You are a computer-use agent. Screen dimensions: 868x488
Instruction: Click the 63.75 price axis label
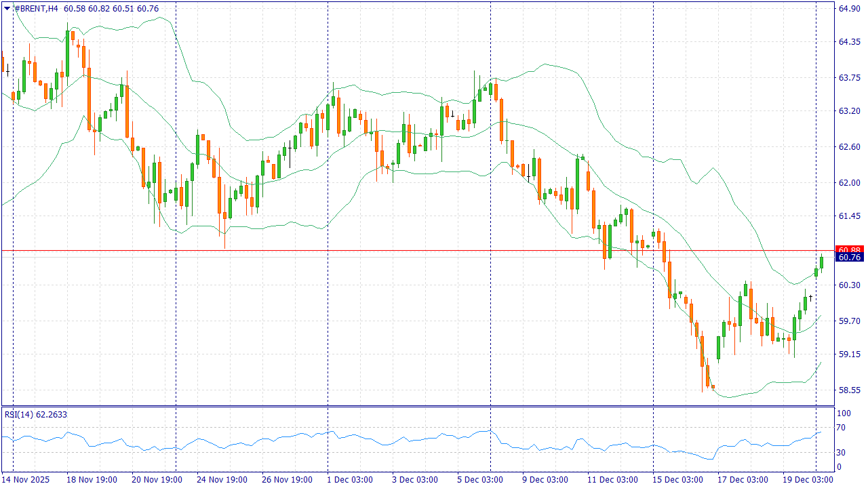click(849, 77)
